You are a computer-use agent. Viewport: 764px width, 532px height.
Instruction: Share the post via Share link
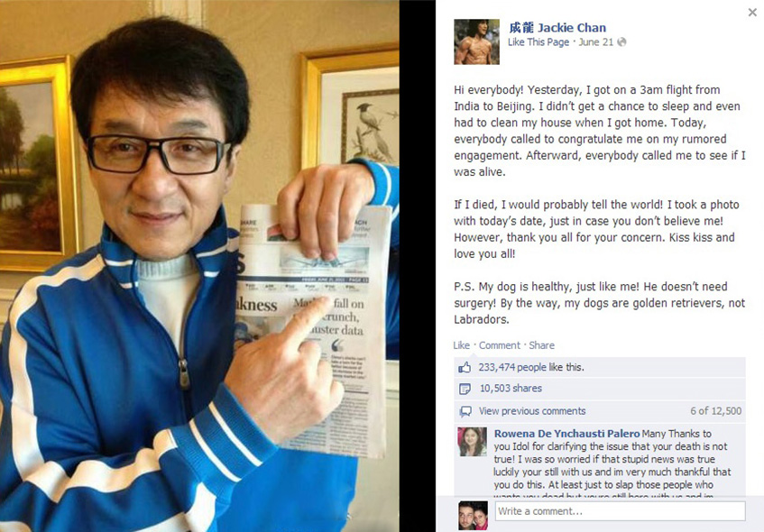point(541,345)
